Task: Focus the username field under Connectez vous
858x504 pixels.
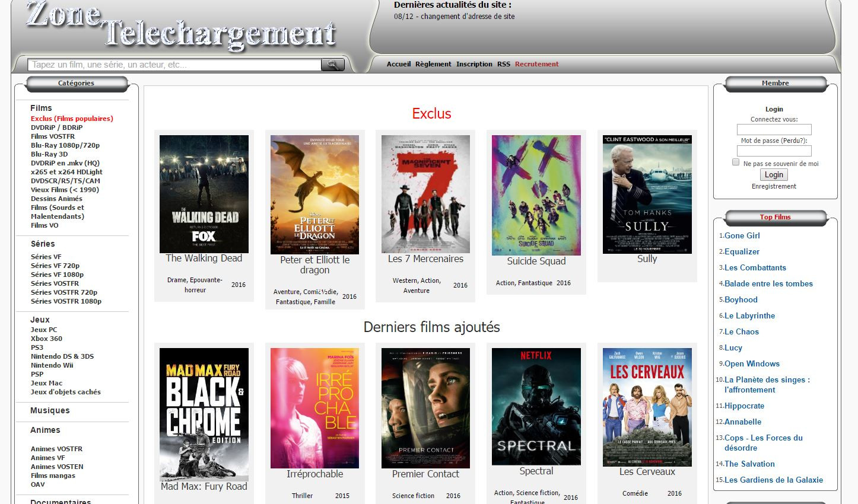Action: (774, 129)
